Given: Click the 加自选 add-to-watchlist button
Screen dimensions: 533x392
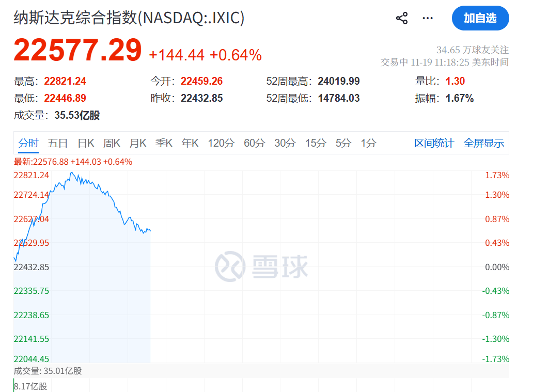Looking at the screenshot, I should 481,18.
